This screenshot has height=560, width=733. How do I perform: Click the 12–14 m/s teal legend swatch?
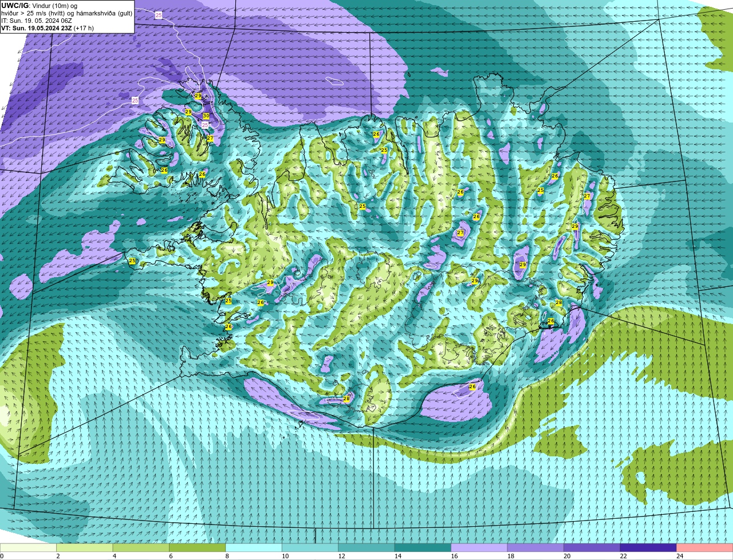(x=366, y=548)
